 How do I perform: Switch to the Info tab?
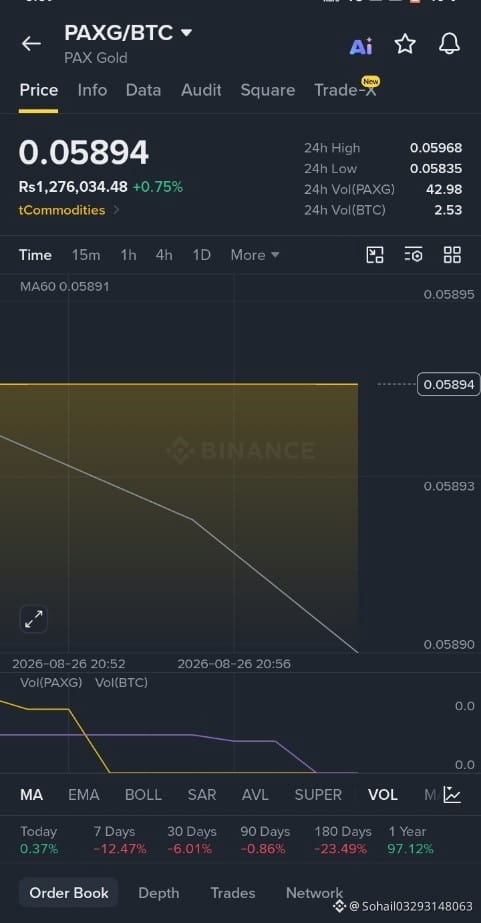point(92,90)
